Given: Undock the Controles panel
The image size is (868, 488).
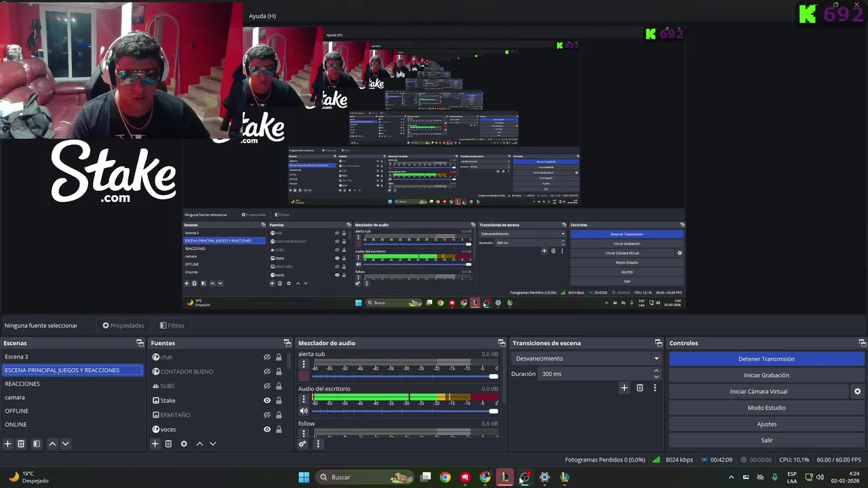Looking at the screenshot, I should point(862,343).
